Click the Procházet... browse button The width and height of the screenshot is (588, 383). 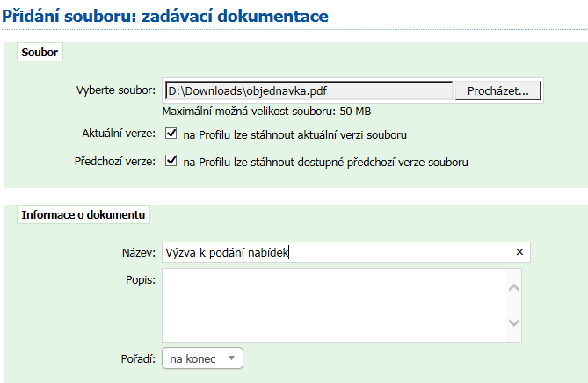point(497,90)
